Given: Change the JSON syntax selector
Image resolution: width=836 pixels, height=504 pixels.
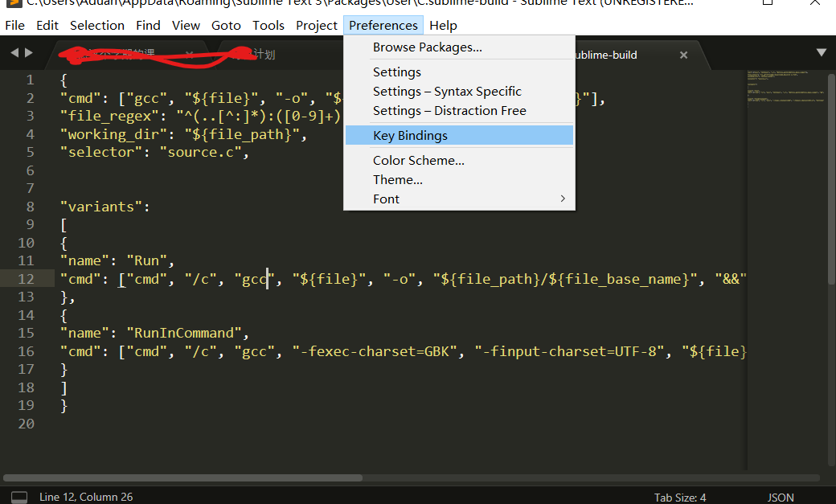Looking at the screenshot, I should tap(781, 497).
